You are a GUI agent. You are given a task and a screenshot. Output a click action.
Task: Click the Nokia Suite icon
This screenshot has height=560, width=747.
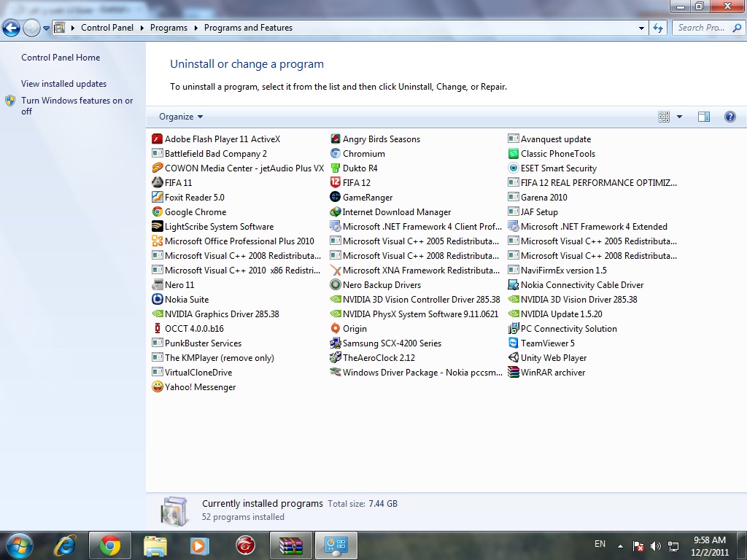point(158,300)
